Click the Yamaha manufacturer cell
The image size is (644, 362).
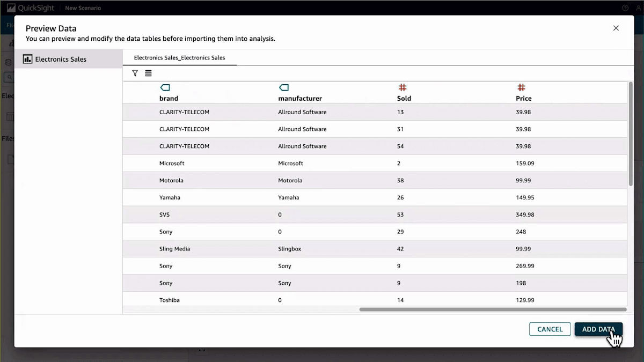pyautogui.click(x=289, y=197)
